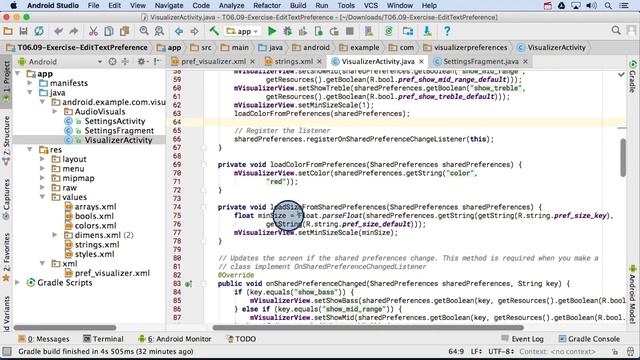Expand the mipmap folder
Viewport: 640px width, 360px height.
pyautogui.click(x=42, y=178)
